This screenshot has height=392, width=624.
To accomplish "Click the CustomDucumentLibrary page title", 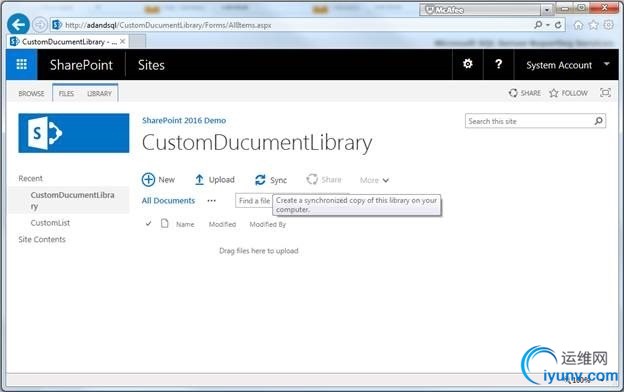I will pyautogui.click(x=257, y=142).
